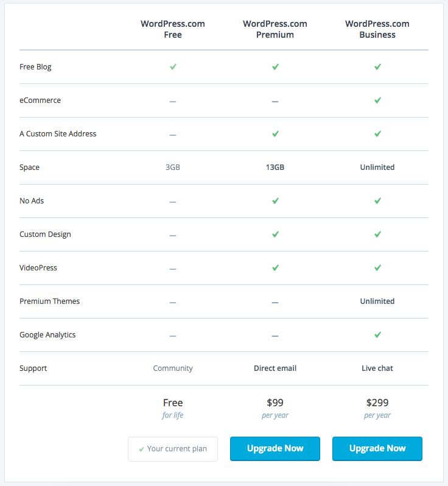Click the WordPress.com Free column header
Screen dimensions: 448x486
point(173,29)
